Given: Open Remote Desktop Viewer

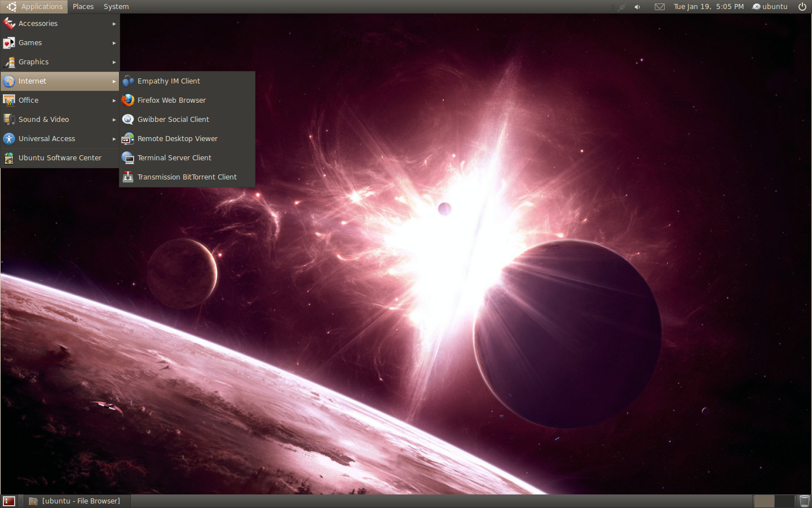Looking at the screenshot, I should point(177,139).
